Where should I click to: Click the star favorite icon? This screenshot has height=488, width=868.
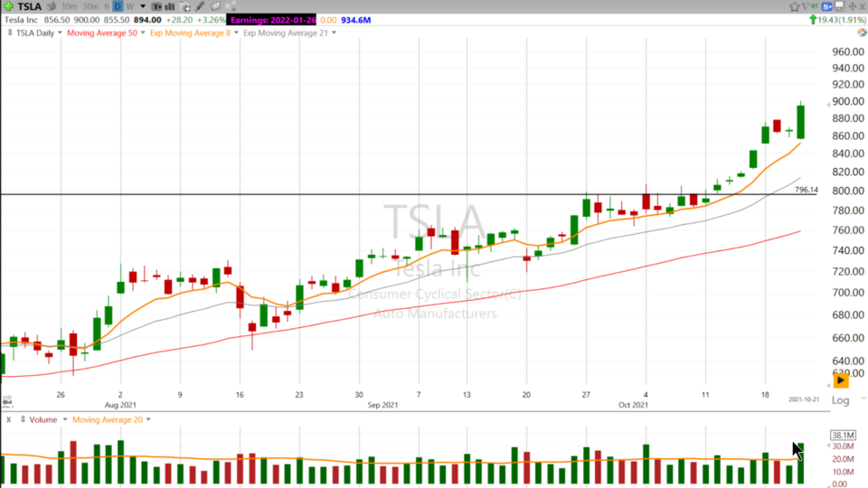[795, 6]
